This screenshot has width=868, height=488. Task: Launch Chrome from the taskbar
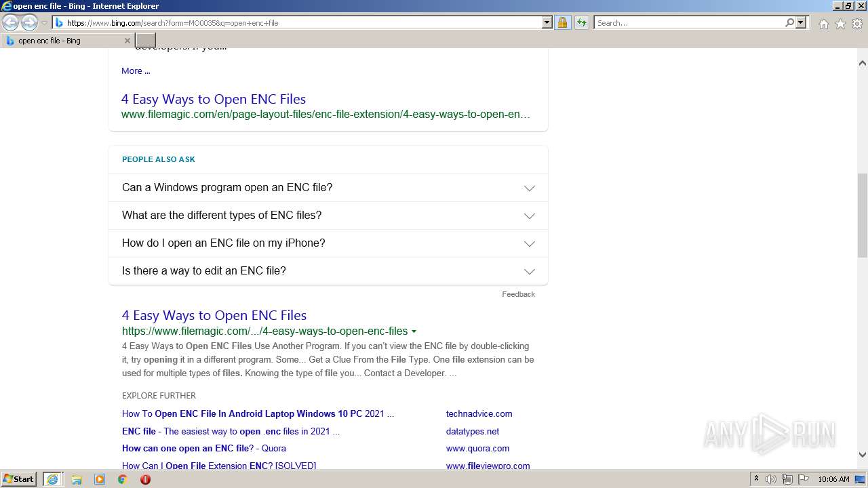point(122,479)
